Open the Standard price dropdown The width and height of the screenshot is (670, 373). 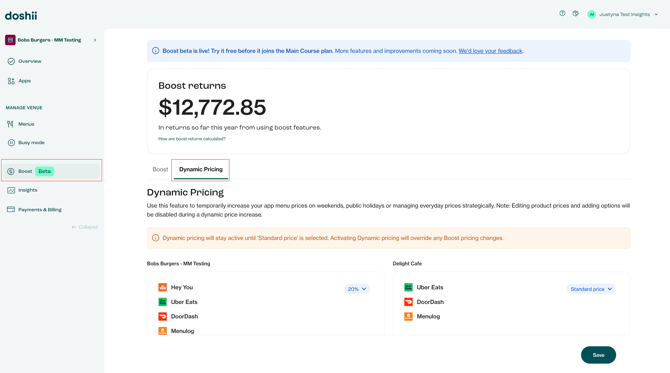(x=591, y=289)
